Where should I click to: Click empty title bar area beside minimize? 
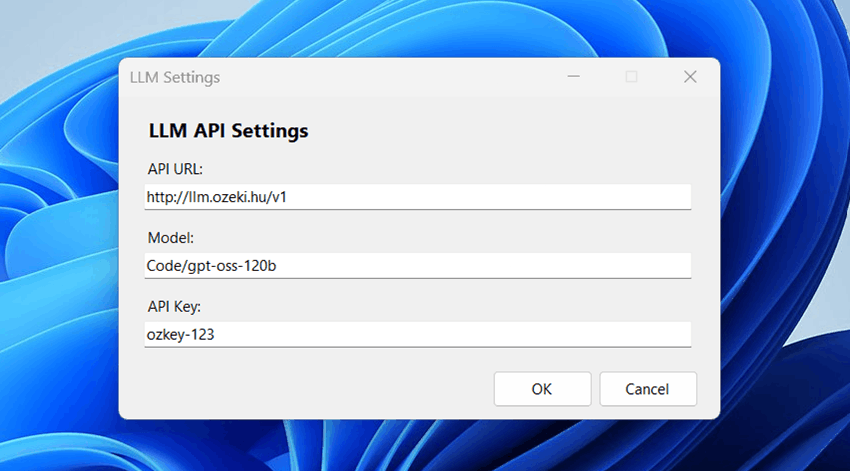click(400, 77)
